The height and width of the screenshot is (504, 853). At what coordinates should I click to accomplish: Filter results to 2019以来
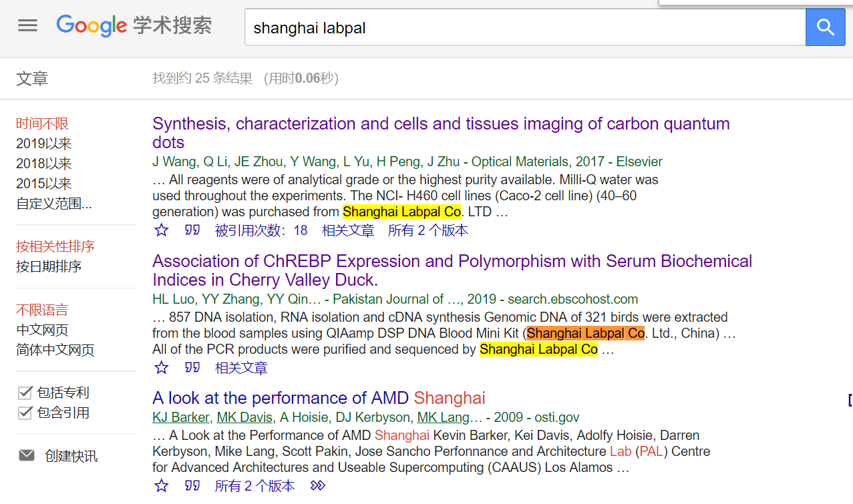44,144
